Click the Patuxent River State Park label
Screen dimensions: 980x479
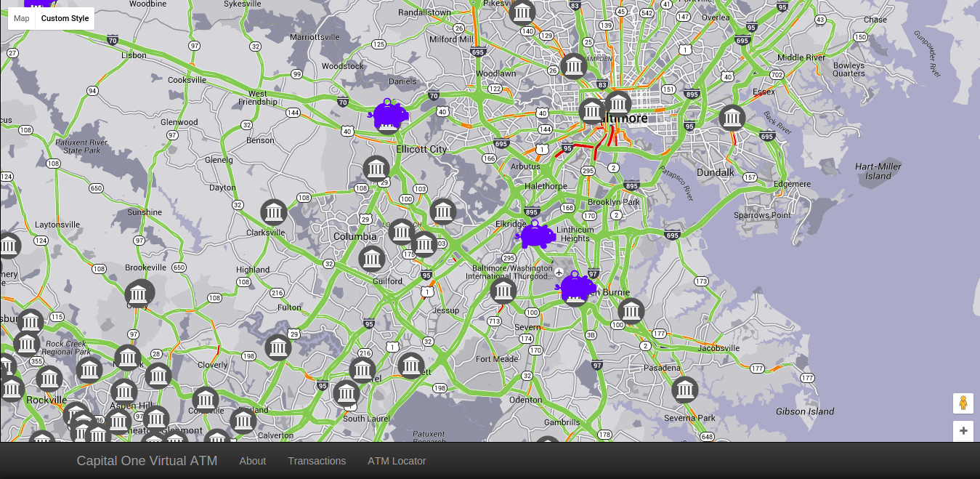tap(81, 146)
